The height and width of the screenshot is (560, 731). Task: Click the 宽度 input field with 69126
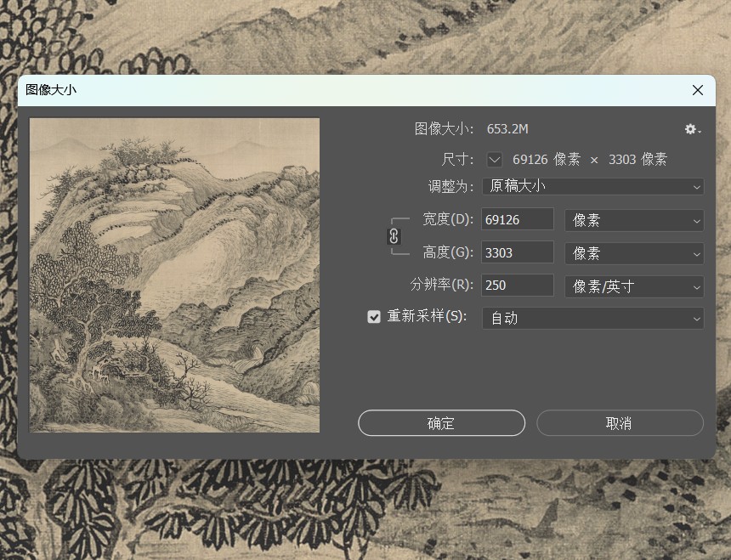[x=518, y=219]
